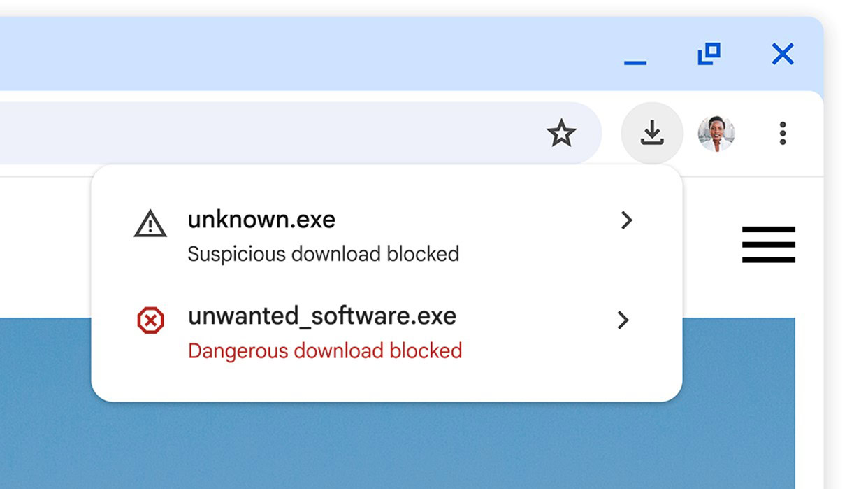The width and height of the screenshot is (868, 489).
Task: Click the profile avatar picture
Action: pos(716,133)
